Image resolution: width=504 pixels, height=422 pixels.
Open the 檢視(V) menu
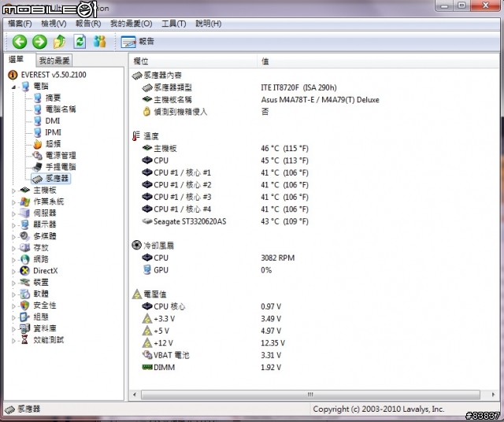click(x=54, y=24)
